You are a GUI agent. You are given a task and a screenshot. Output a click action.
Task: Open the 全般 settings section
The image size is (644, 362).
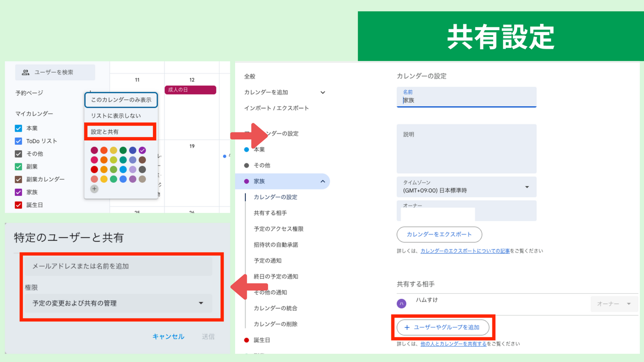(x=250, y=76)
